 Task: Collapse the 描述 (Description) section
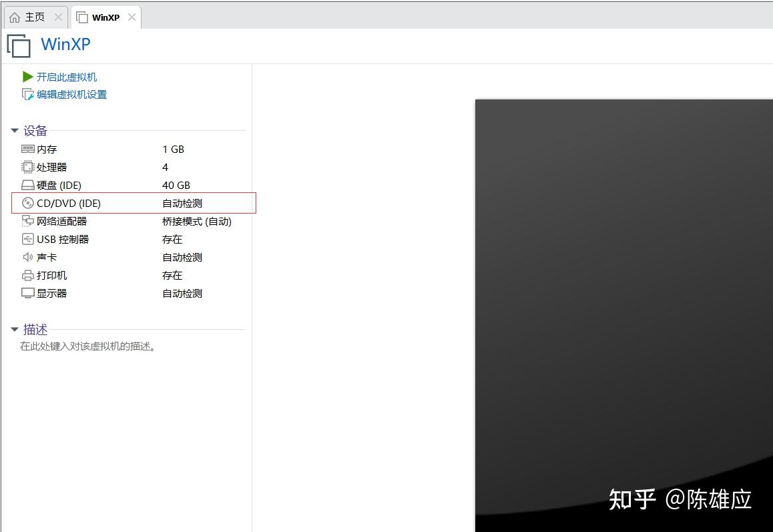tap(15, 329)
